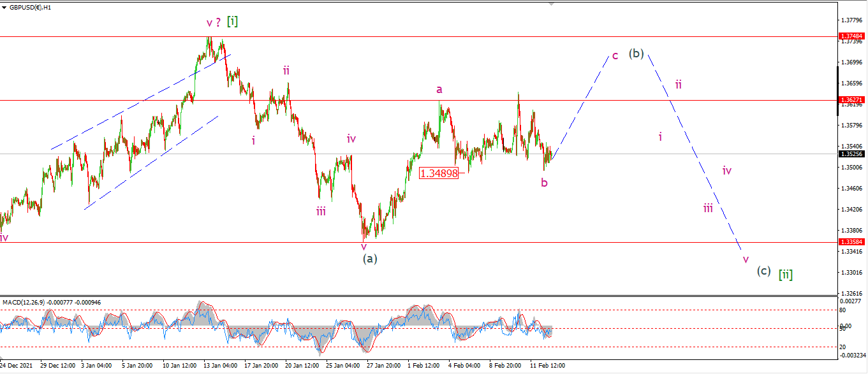Click the green [i] wave label
Viewport: 868px width, 374px height.
(233, 21)
